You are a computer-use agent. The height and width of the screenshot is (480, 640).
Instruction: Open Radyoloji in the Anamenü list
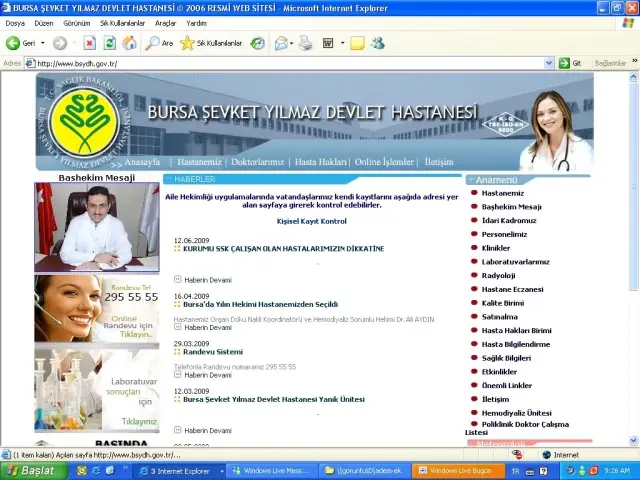point(498,276)
